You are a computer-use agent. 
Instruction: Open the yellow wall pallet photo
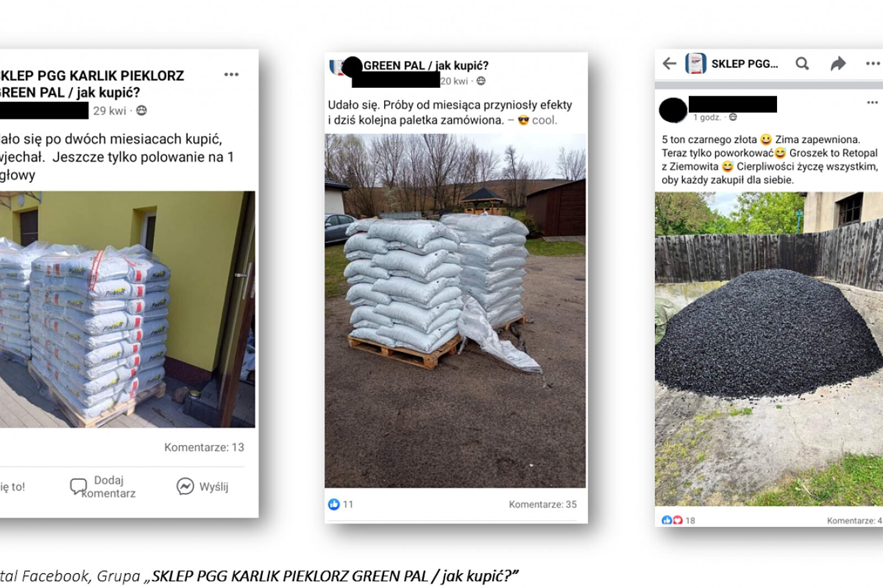tap(127, 309)
